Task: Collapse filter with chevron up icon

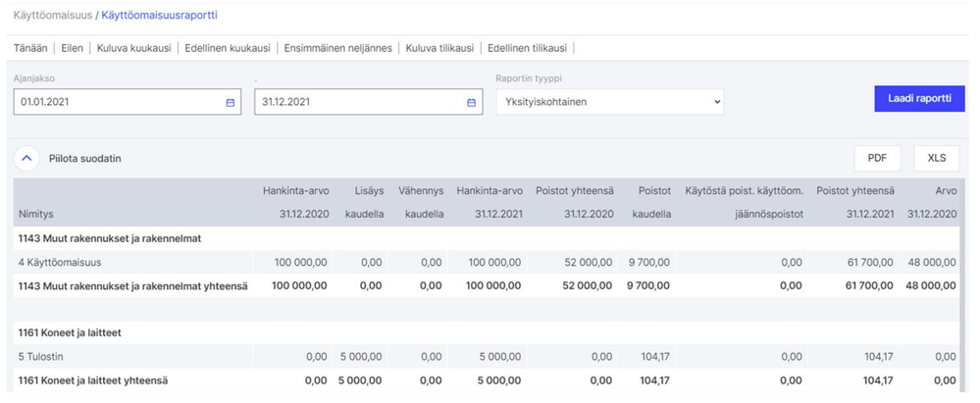Action: [26, 158]
